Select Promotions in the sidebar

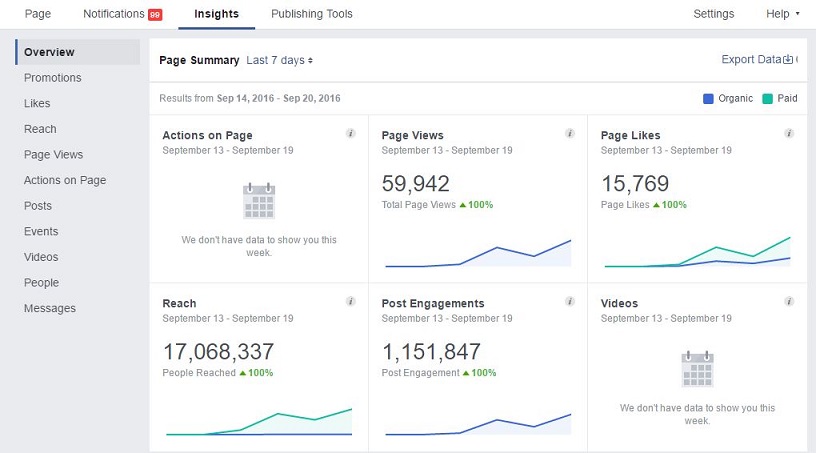53,78
